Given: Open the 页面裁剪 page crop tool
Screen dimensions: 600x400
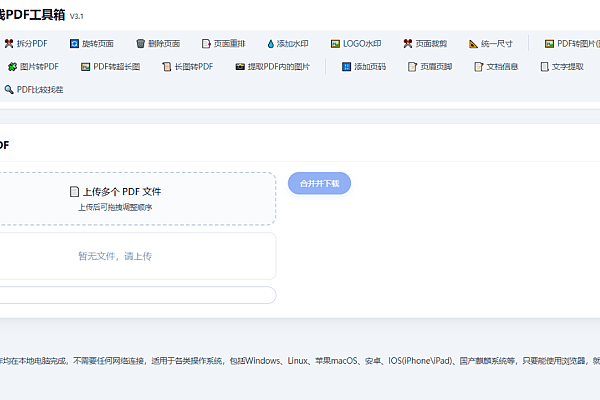Looking at the screenshot, I should (x=425, y=44).
